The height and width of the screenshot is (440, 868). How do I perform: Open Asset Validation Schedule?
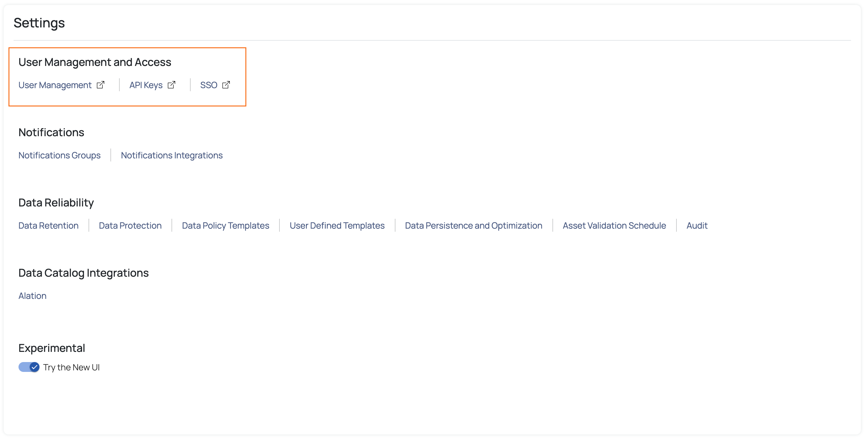click(614, 226)
